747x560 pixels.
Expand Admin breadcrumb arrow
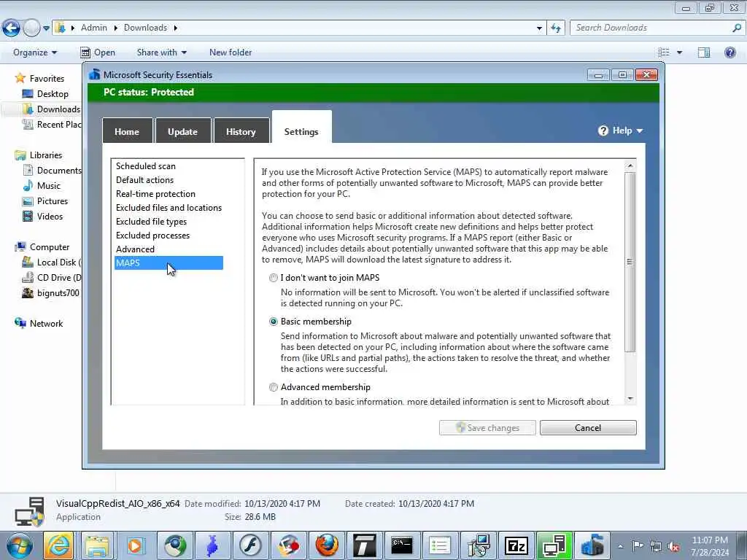(116, 28)
